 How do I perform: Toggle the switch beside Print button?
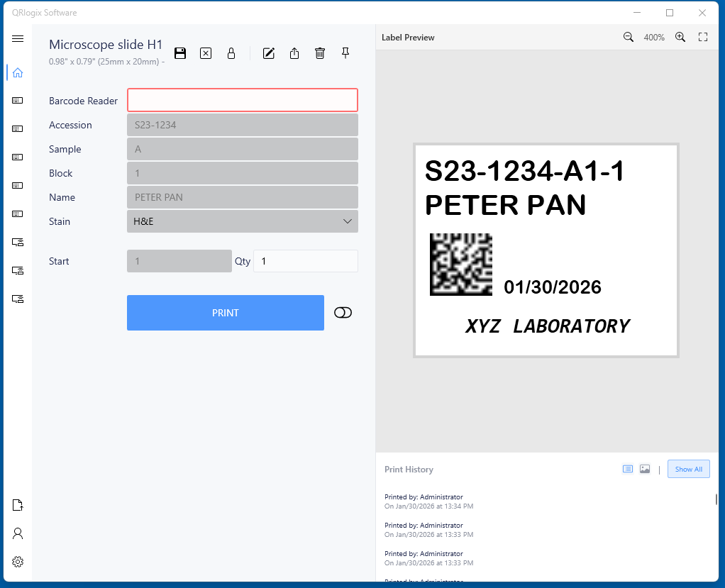tap(343, 313)
